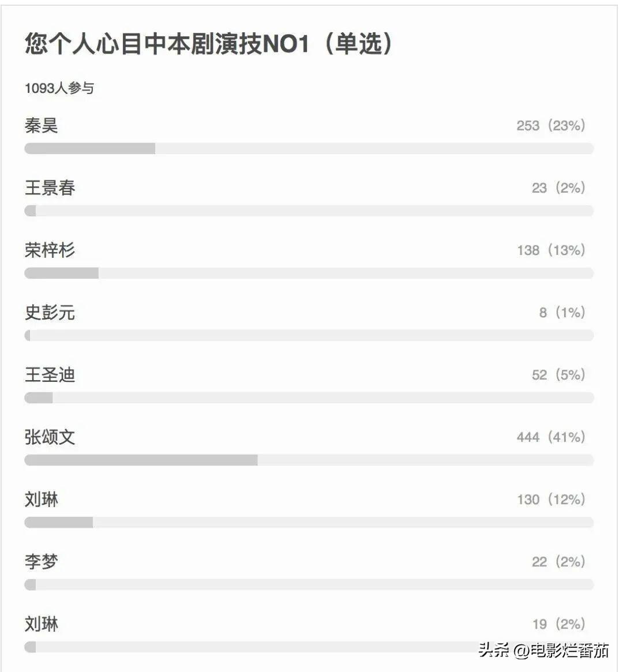623x672 pixels.
Task: Click the 荣梓杉 result bar
Action: (309, 273)
